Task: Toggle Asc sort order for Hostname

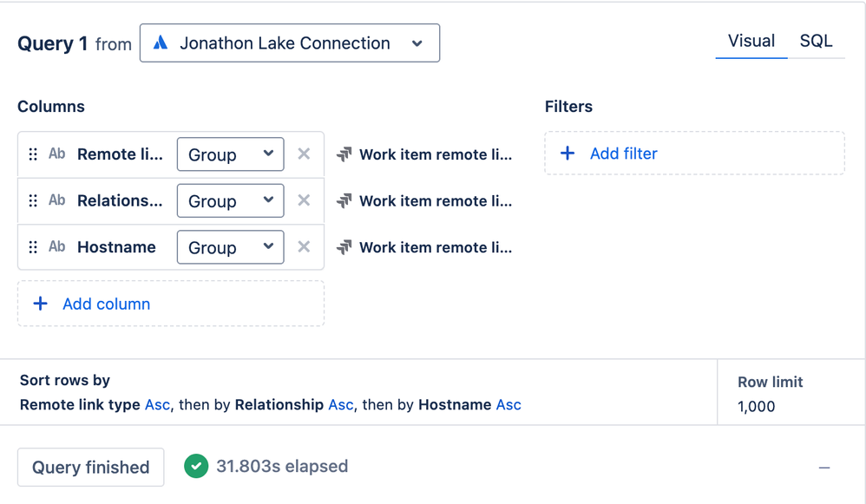Action: (508, 404)
